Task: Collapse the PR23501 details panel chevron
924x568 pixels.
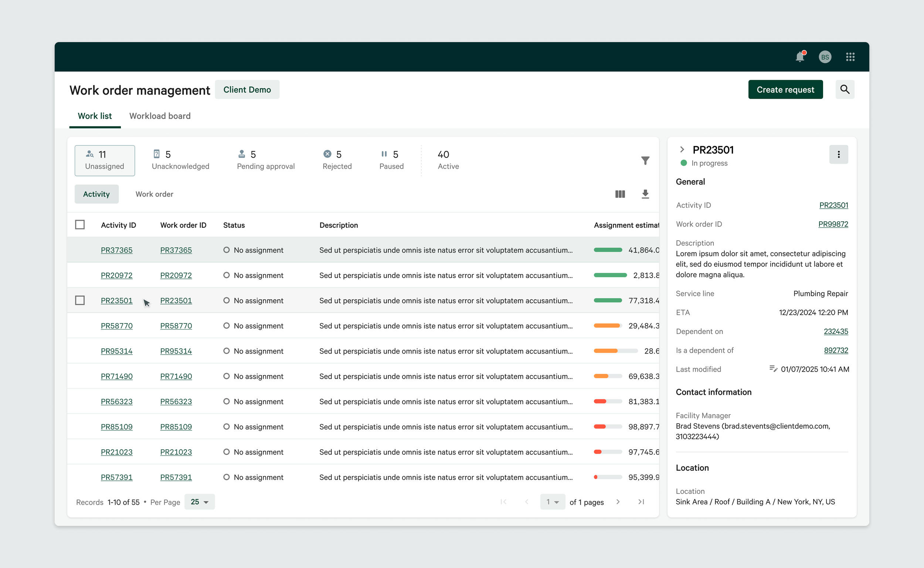Action: (x=682, y=149)
